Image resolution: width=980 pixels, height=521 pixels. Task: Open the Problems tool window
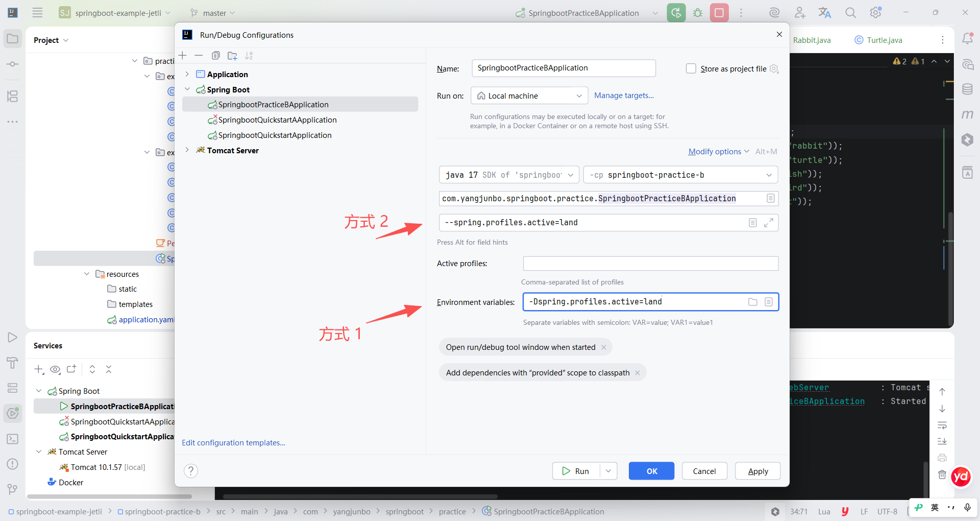13,464
